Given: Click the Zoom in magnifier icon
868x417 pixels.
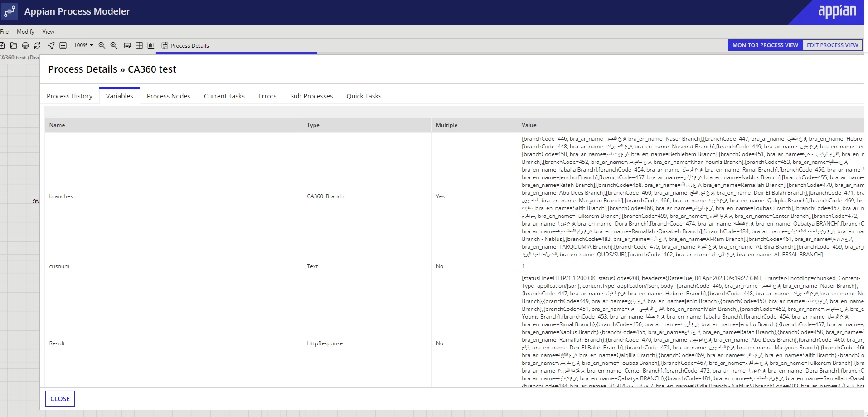Looking at the screenshot, I should click(114, 45).
